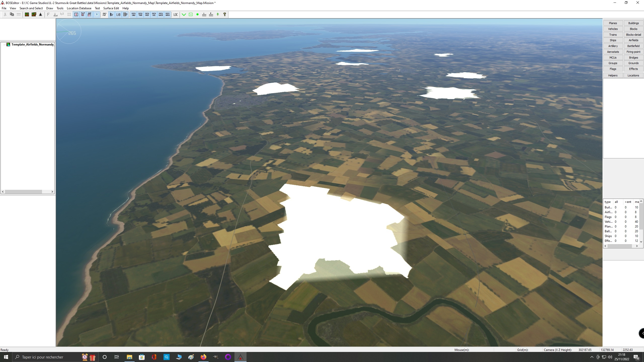The height and width of the screenshot is (362, 644).
Task: Click the Copy icon in toolbar
Action: 12,14
